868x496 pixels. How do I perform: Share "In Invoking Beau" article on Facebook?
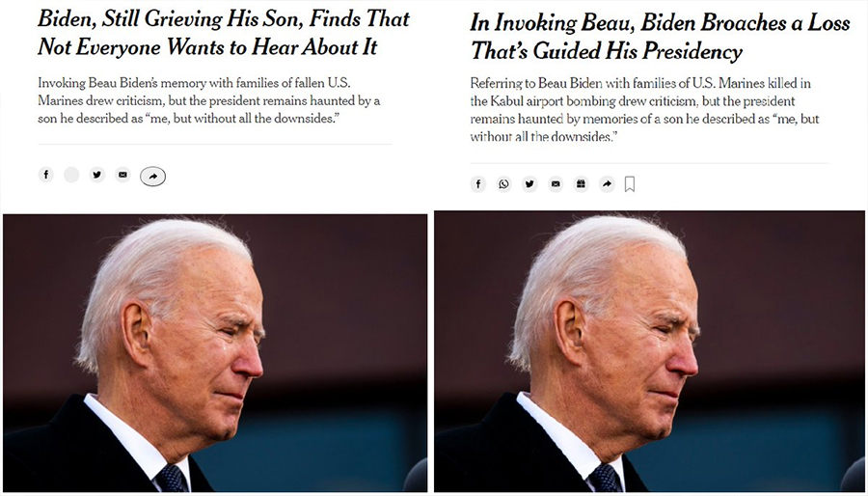pos(478,184)
